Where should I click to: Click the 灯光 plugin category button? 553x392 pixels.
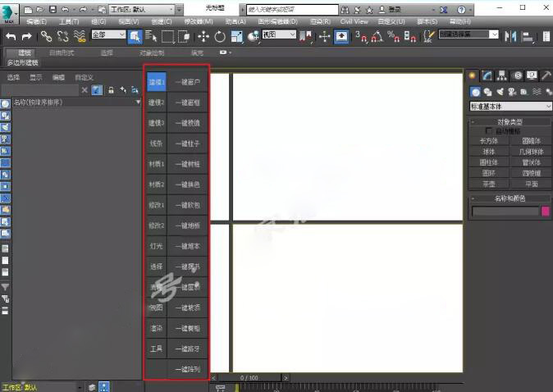point(156,246)
